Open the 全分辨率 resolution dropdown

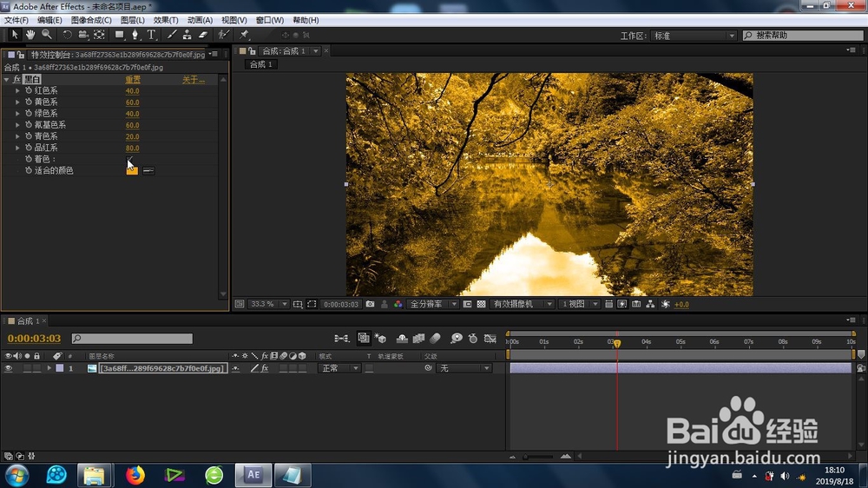pos(433,304)
